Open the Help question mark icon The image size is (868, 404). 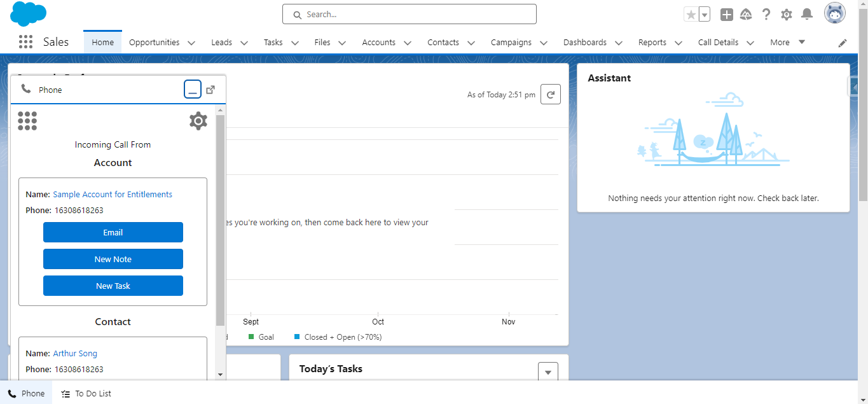point(766,15)
